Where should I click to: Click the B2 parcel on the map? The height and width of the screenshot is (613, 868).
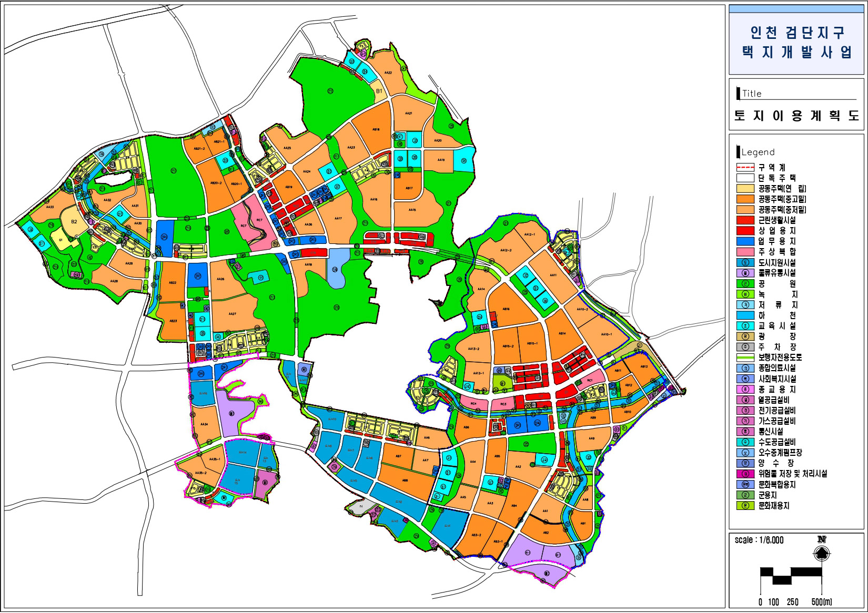[74, 222]
